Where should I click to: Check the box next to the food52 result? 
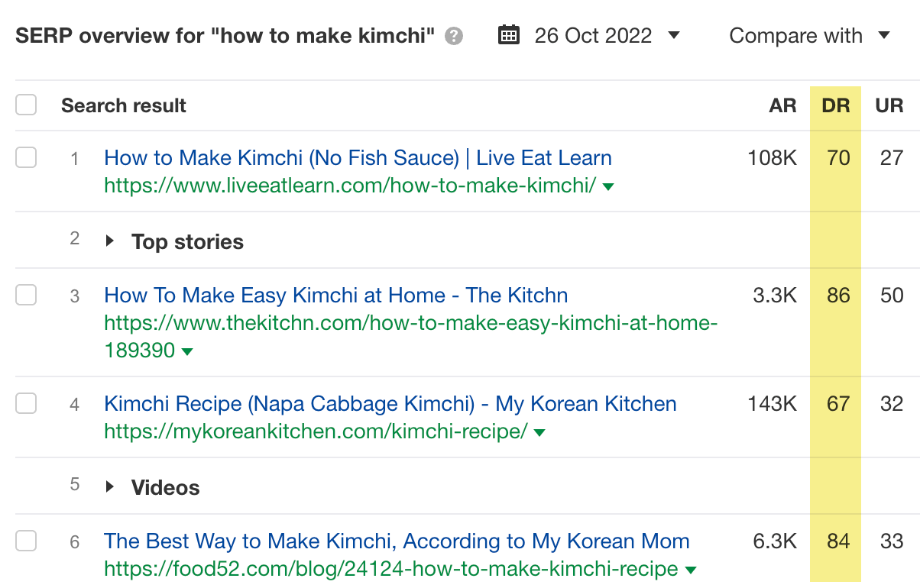click(x=26, y=541)
